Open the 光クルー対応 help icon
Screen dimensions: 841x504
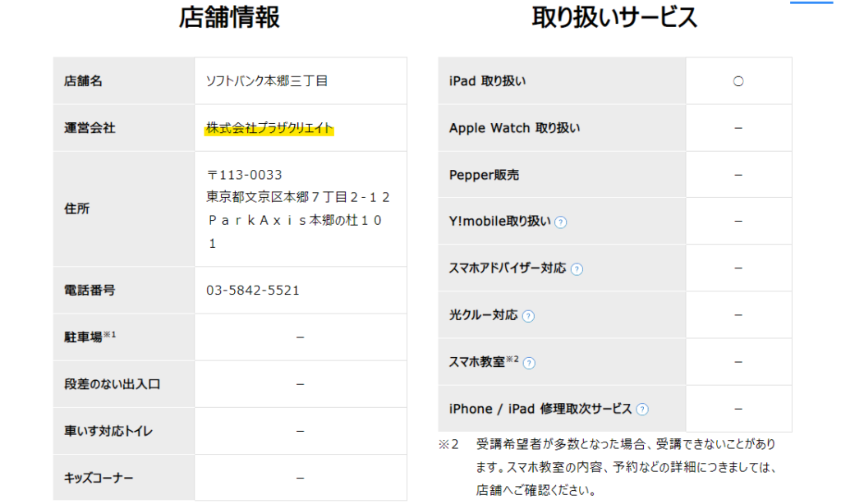click(x=528, y=316)
